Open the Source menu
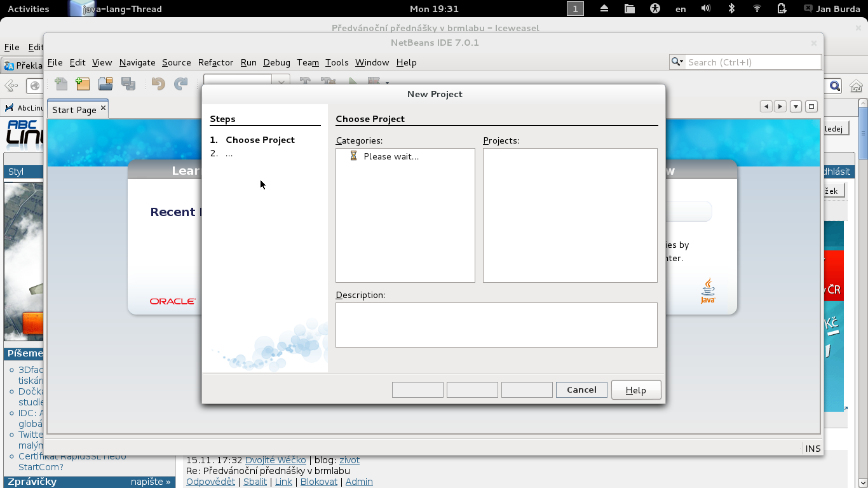The image size is (868, 488). pos(177,62)
